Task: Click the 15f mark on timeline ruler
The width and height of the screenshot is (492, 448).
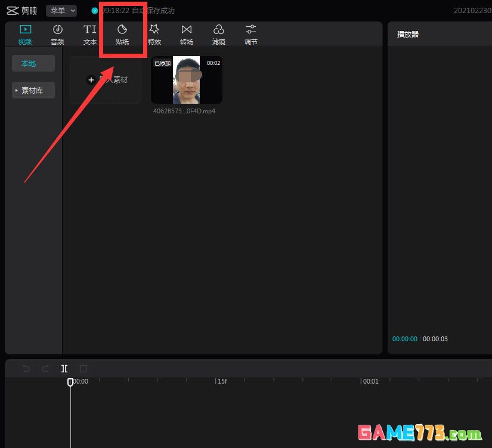Action: (221, 381)
